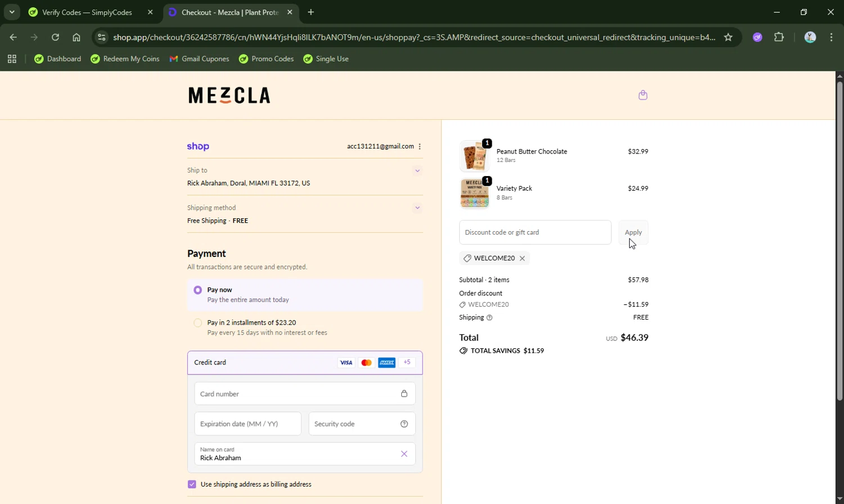
Task: Open the shopping bag cart icon
Action: point(643,95)
